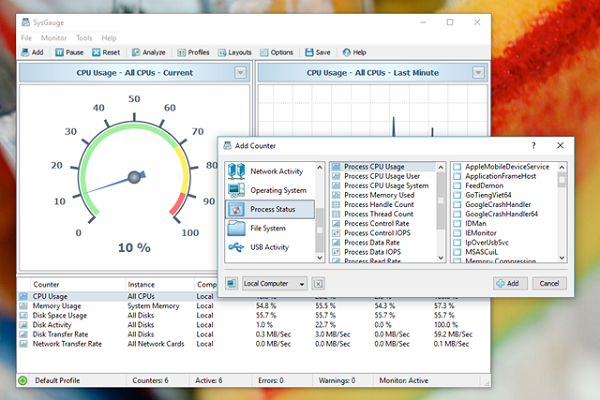Image resolution: width=600 pixels, height=400 pixels.
Task: Click Cancel in the Add Counter dialog
Action: click(548, 283)
